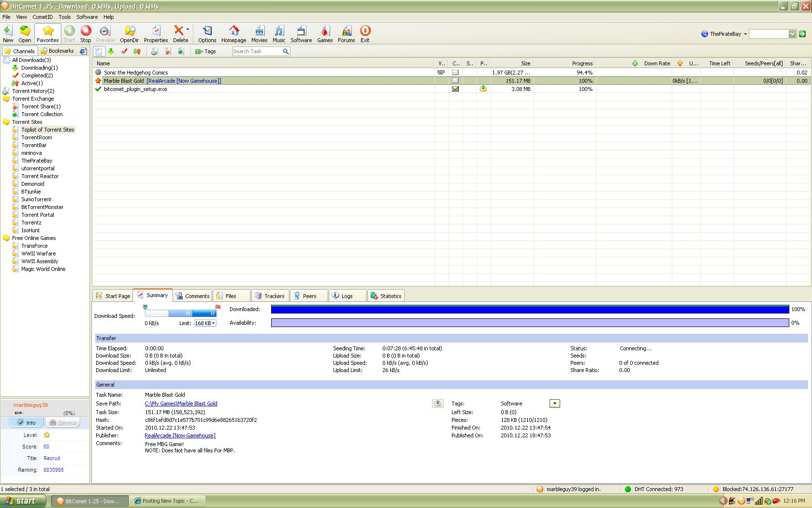Click the torrent search input box

[768, 34]
